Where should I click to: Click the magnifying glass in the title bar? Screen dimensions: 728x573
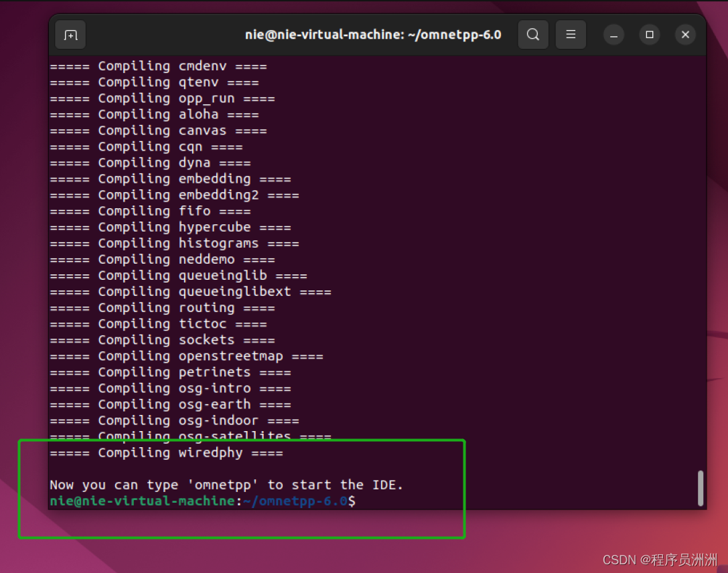click(x=533, y=35)
